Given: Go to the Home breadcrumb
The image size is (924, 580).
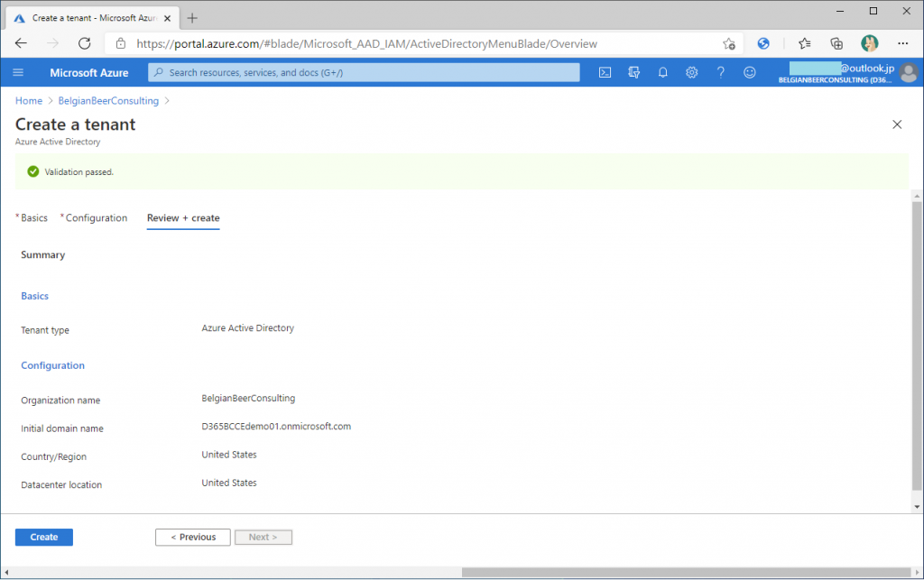Looking at the screenshot, I should click(29, 101).
